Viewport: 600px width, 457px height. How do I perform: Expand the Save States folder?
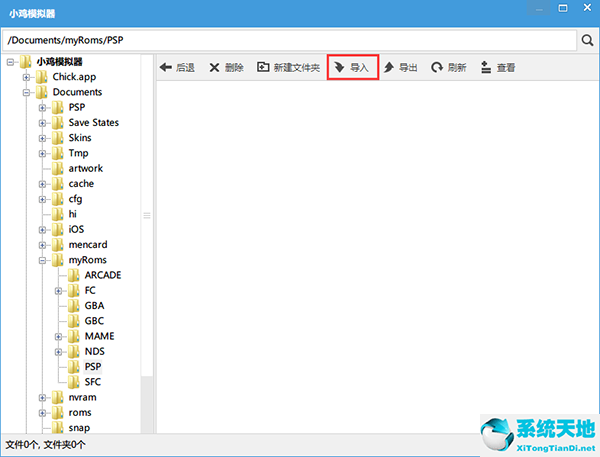[x=43, y=123]
